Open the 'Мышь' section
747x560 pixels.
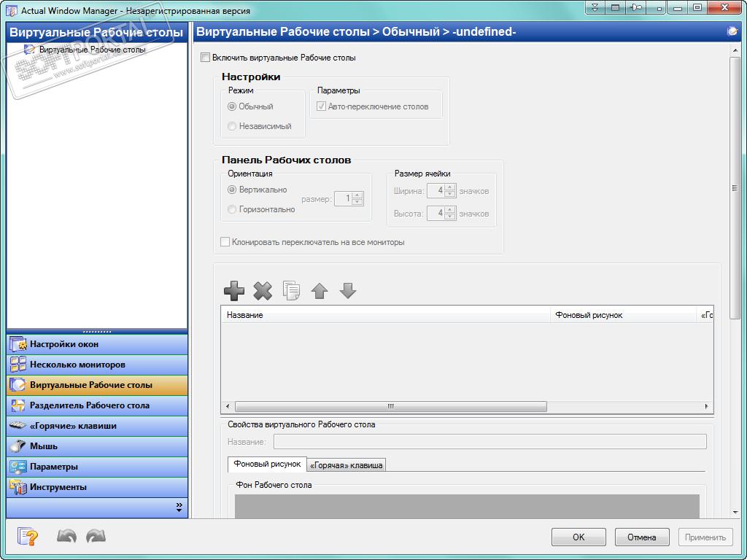(x=97, y=446)
